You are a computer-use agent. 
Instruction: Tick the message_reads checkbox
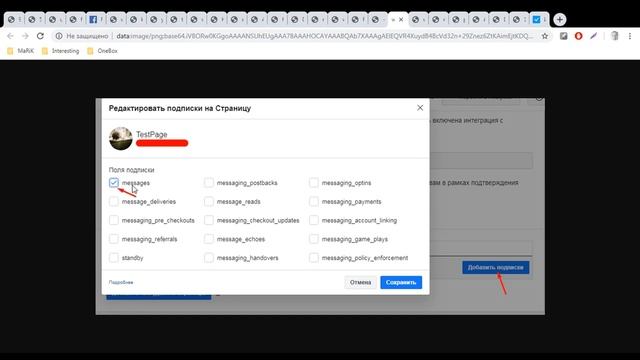click(x=209, y=201)
